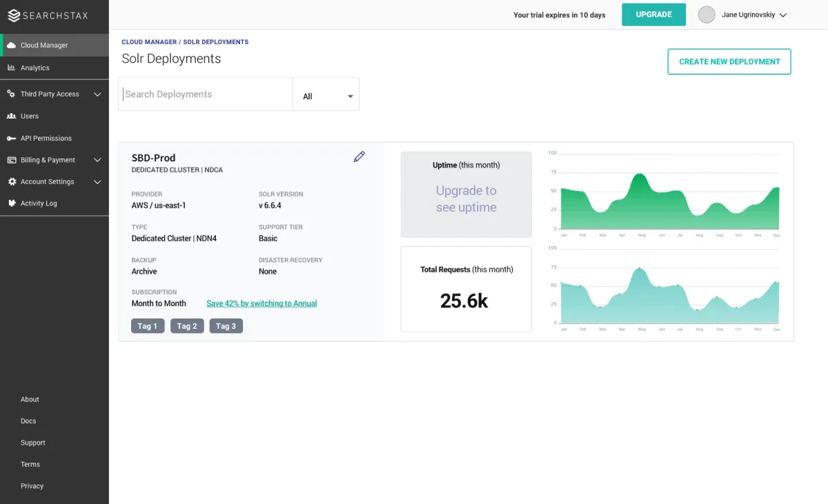Open the All deployments filter dropdown

326,94
